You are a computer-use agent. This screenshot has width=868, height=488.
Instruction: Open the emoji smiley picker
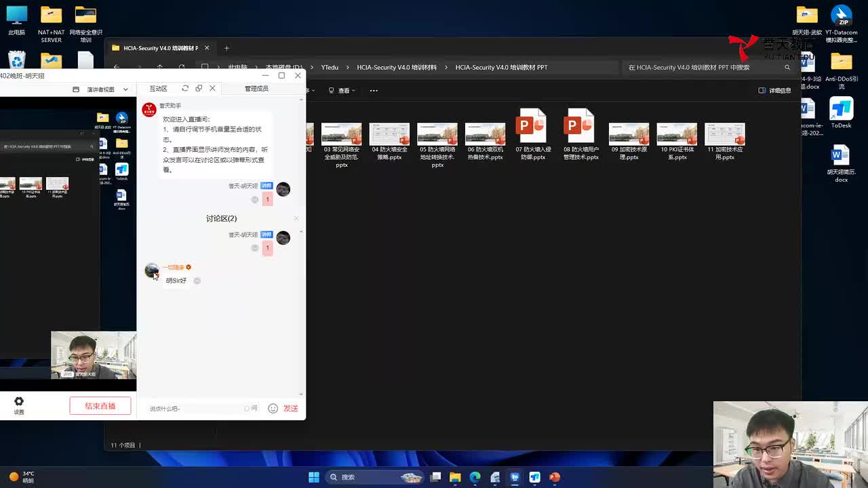point(273,408)
